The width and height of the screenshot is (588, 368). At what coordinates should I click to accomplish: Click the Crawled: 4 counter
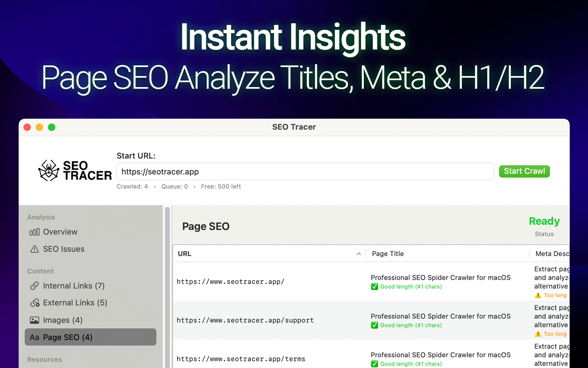point(132,186)
